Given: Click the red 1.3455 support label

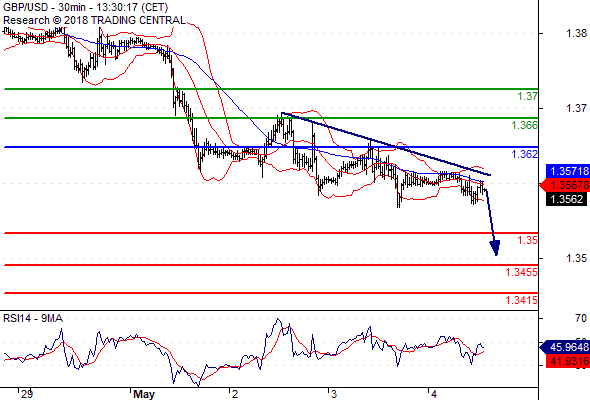Looking at the screenshot, I should tap(521, 272).
